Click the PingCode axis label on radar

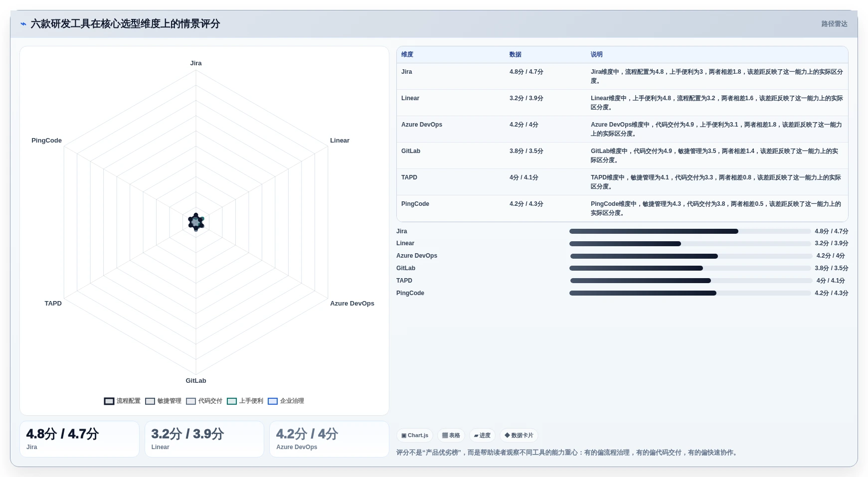[47, 141]
